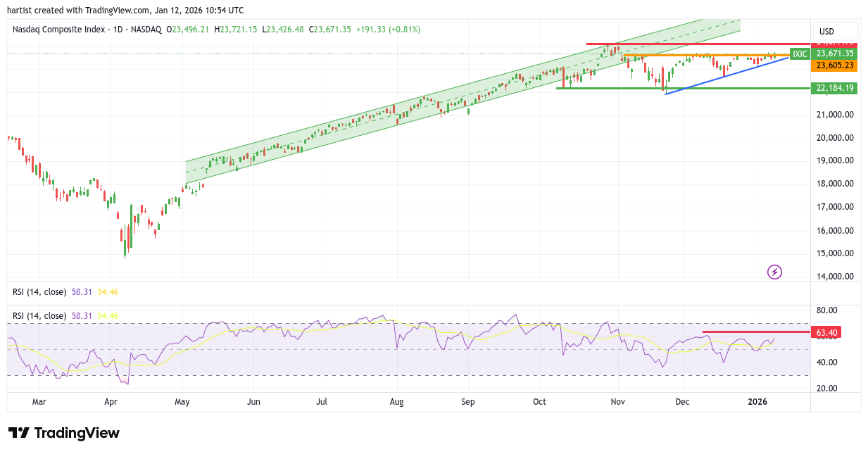Click the Nasdaq Composite Index title
The image size is (868, 454).
point(59,30)
